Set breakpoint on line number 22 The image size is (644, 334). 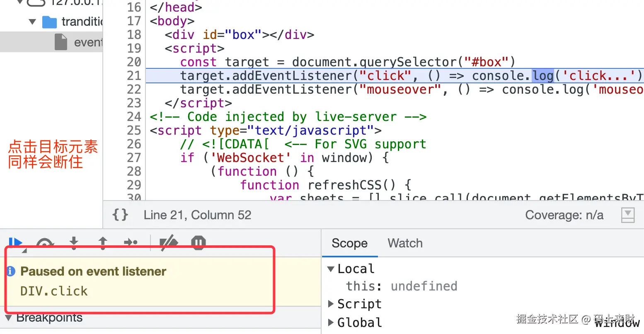[134, 89]
